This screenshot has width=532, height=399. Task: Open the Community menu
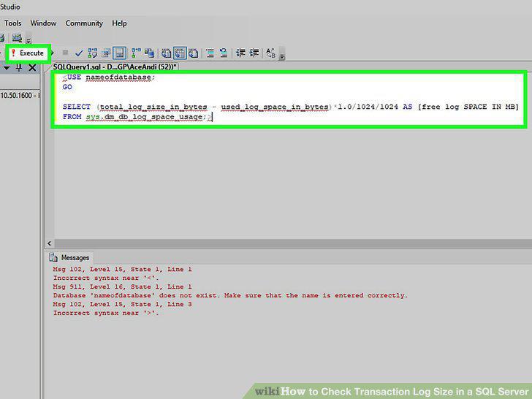pyautogui.click(x=84, y=23)
